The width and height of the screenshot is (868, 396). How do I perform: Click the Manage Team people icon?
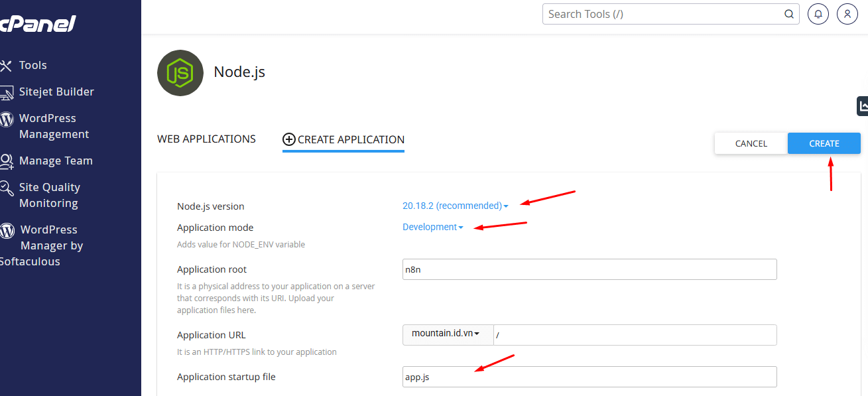7,161
